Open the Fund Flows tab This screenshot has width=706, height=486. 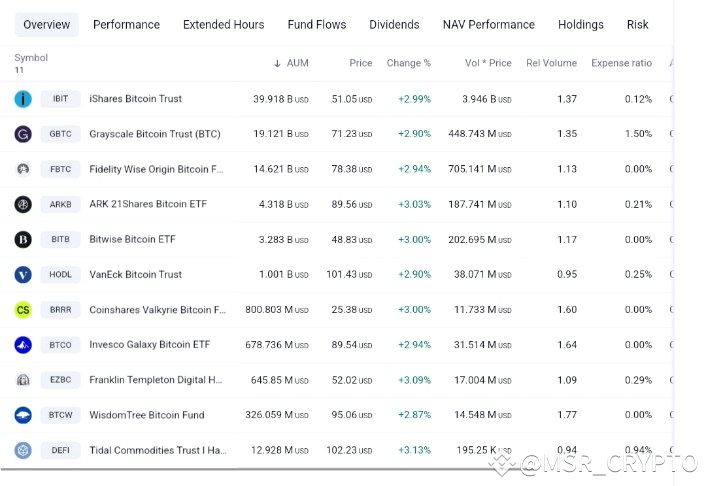[317, 24]
